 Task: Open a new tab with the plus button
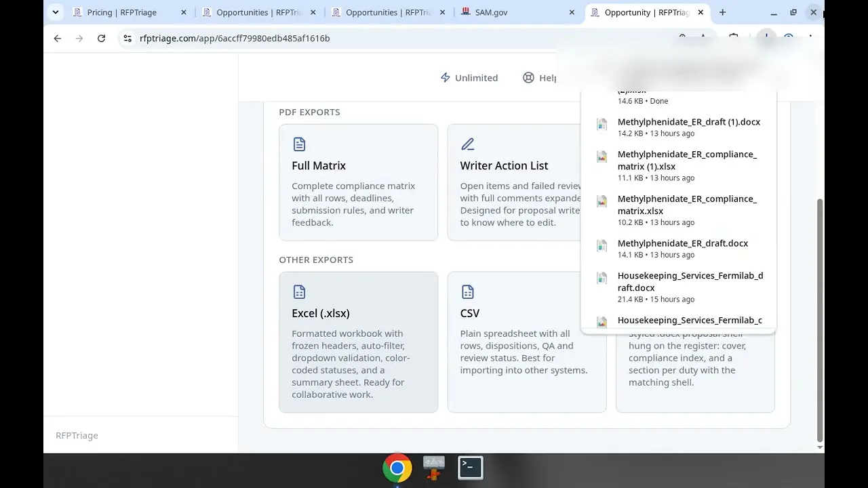point(722,12)
